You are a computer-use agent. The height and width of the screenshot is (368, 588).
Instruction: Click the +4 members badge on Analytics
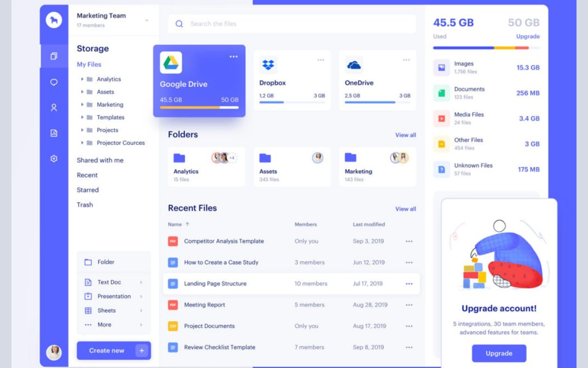(x=232, y=158)
